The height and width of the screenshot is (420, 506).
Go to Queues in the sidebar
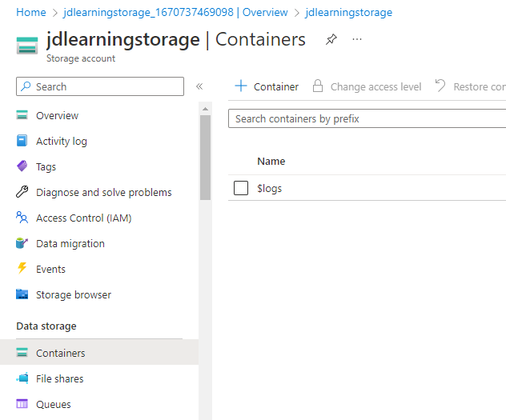tap(53, 404)
